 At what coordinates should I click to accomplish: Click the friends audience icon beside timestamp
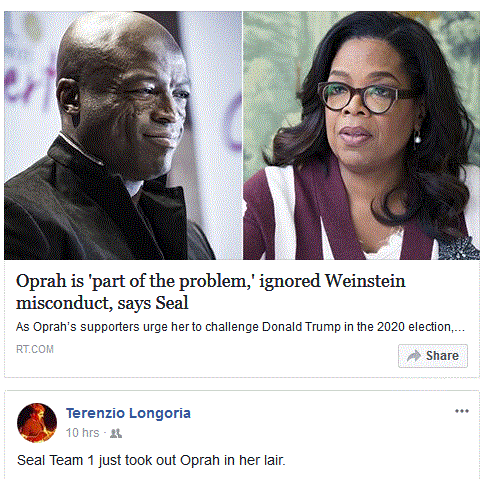click(116, 433)
